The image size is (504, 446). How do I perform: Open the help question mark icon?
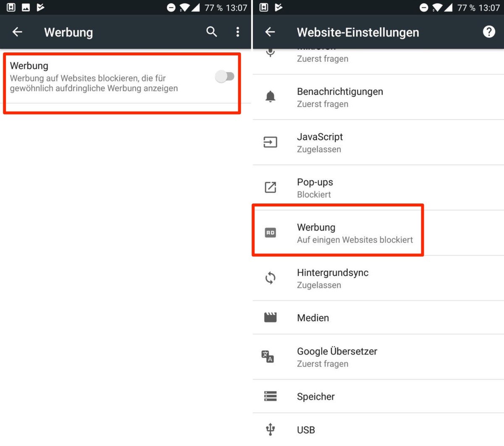pyautogui.click(x=489, y=32)
